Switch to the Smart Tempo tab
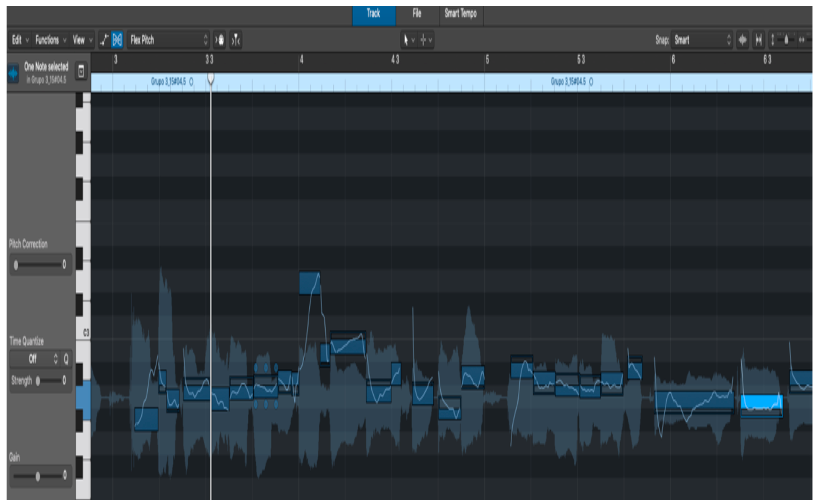 [x=461, y=14]
